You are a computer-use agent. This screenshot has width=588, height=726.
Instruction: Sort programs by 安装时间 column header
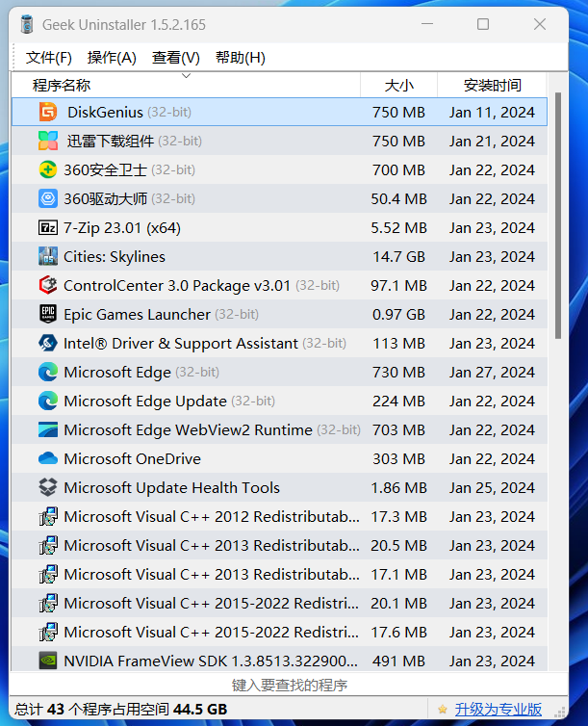[x=492, y=85]
